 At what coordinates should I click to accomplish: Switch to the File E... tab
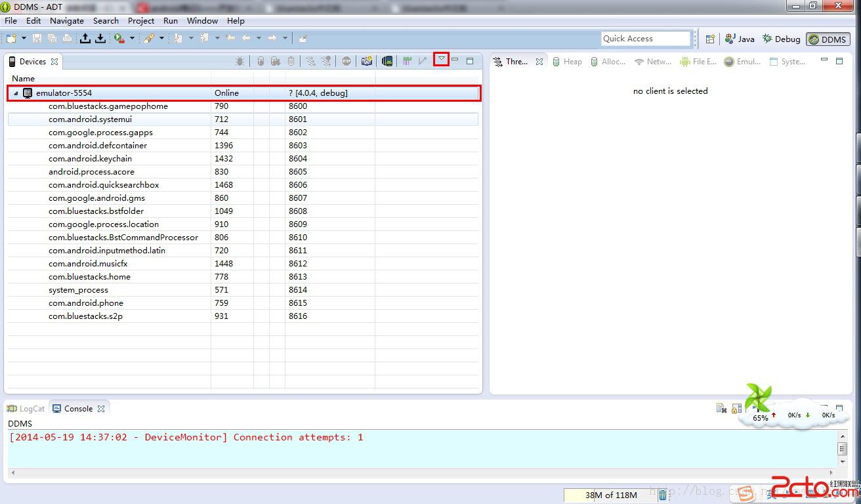(x=698, y=61)
